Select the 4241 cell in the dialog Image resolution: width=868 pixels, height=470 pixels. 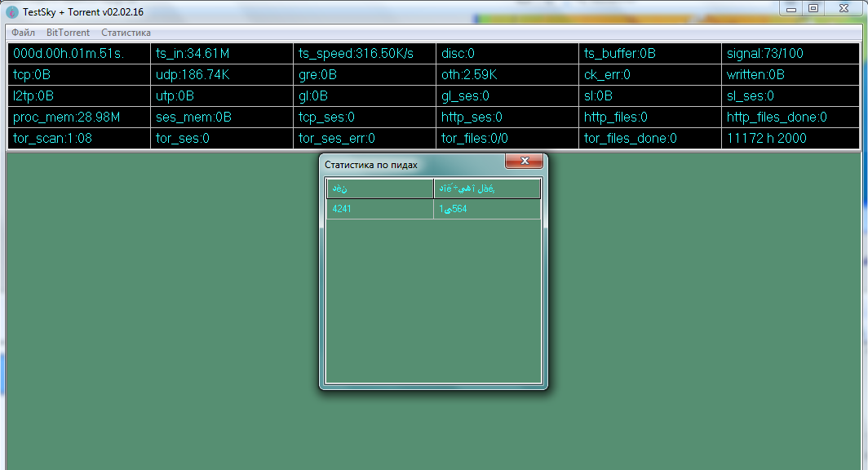click(x=379, y=209)
